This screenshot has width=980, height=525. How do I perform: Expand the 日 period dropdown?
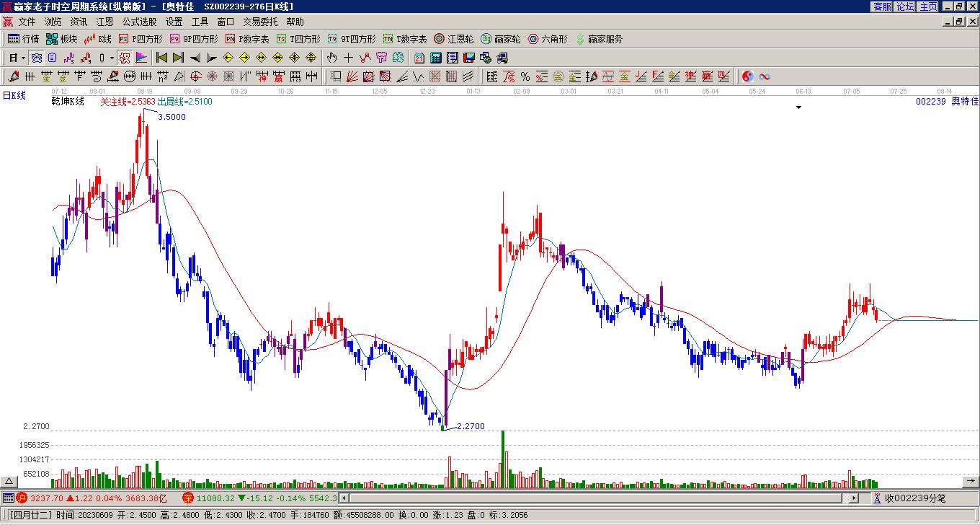click(24, 58)
